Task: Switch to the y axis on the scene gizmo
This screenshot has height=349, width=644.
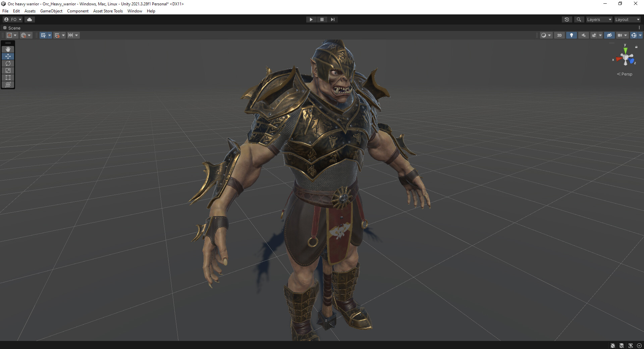Action: [625, 49]
